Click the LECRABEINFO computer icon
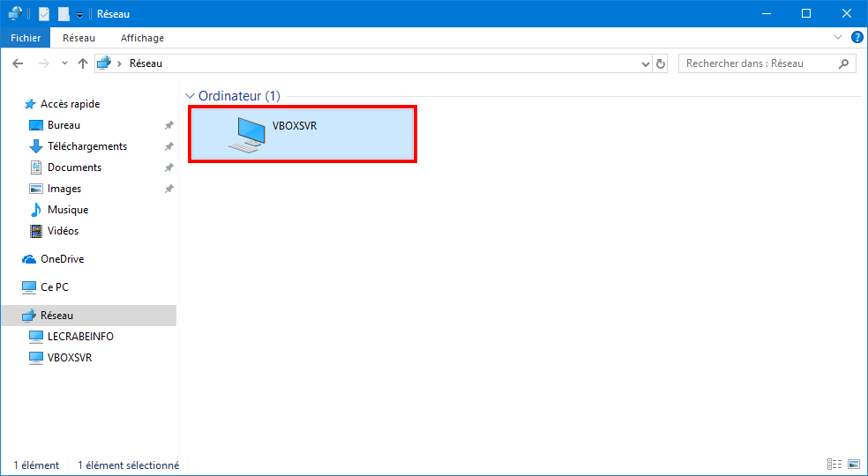 36,337
